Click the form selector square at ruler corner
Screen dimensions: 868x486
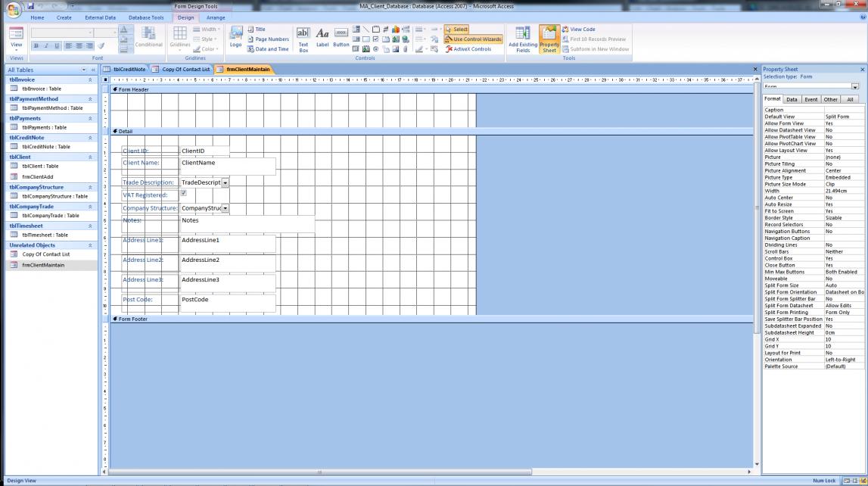105,80
